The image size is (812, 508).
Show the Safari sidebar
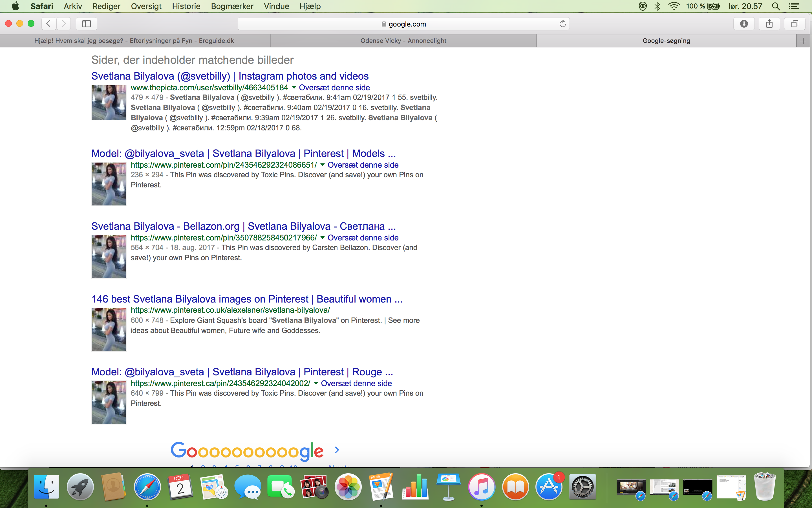coord(86,23)
